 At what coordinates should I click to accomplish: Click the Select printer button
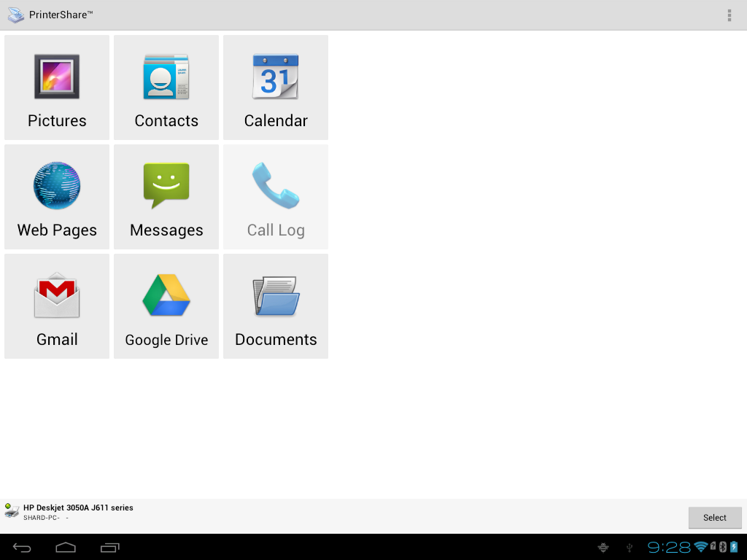coord(715,518)
